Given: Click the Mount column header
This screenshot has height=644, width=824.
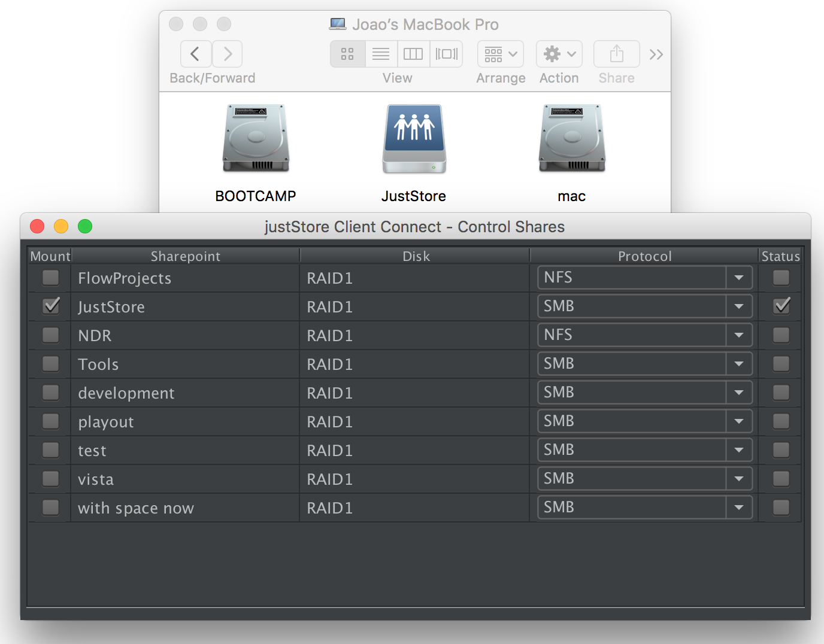Looking at the screenshot, I should [x=50, y=256].
